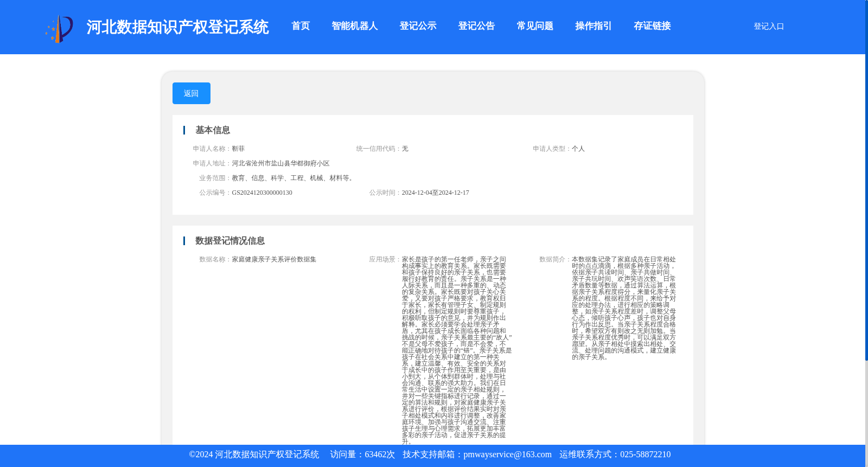Image resolution: width=868 pixels, height=467 pixels.
Task: Go to 登记公示 in navigation
Action: pos(418,26)
